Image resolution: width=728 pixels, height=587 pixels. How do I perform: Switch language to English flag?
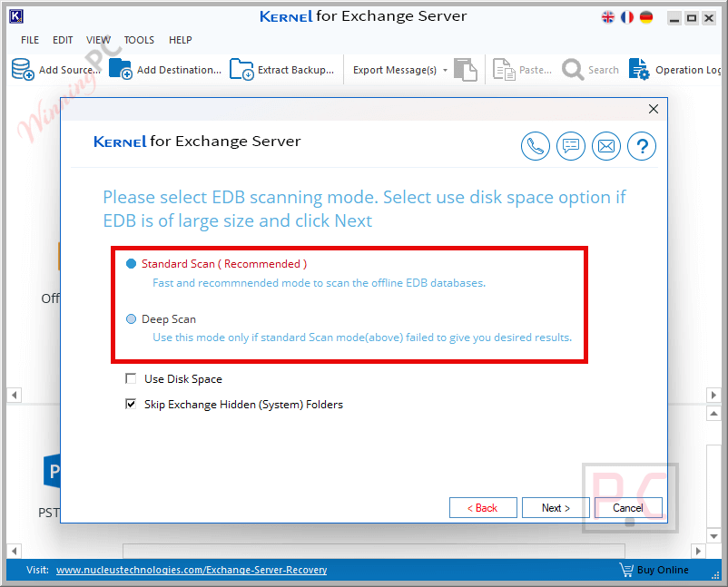[608, 17]
